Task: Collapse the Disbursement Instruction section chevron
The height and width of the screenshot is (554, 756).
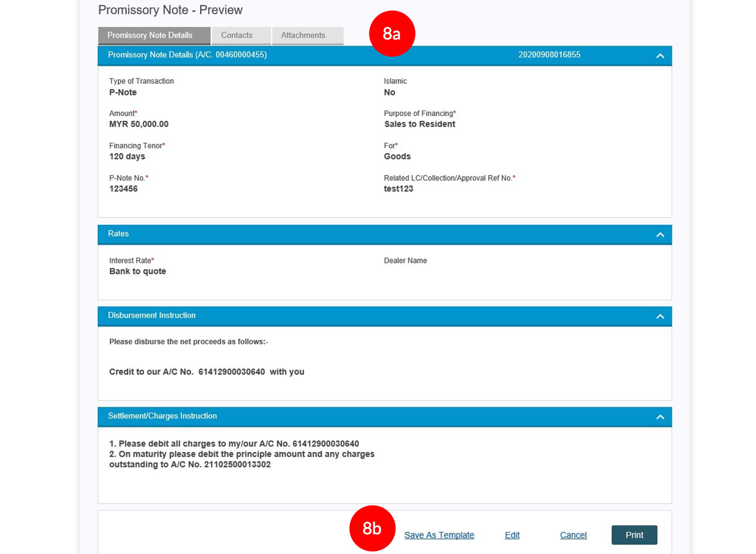Action: 660,316
